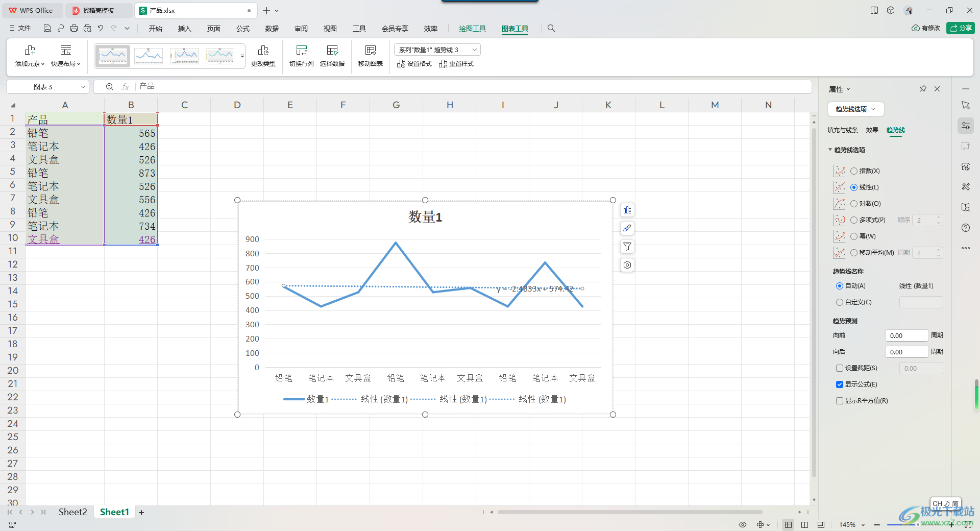Open Trendline Options (趋势线选项) dropdown
This screenshot has height=531, width=980.
click(855, 109)
